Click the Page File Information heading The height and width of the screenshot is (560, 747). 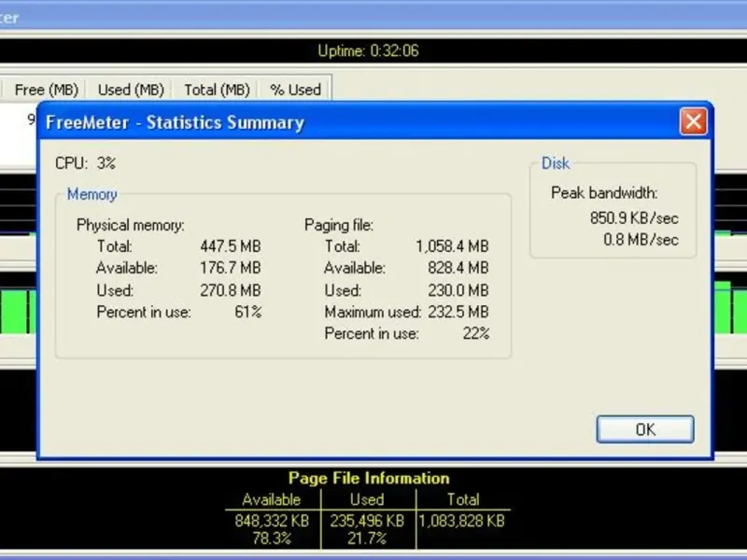coord(369,478)
